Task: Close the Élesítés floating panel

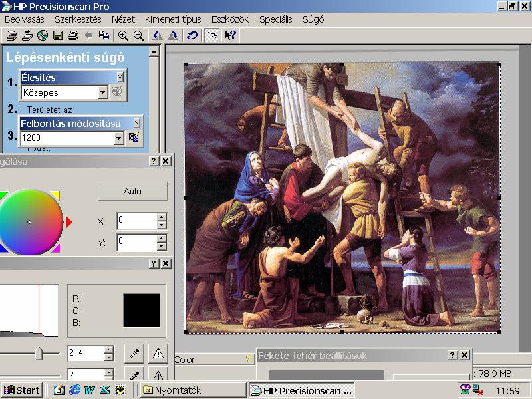Action: (120, 77)
